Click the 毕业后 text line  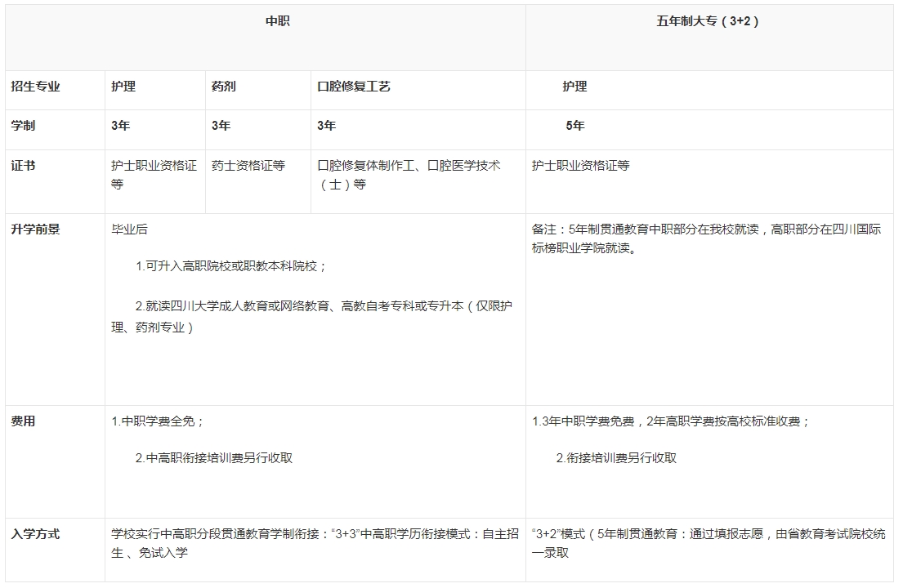129,229
